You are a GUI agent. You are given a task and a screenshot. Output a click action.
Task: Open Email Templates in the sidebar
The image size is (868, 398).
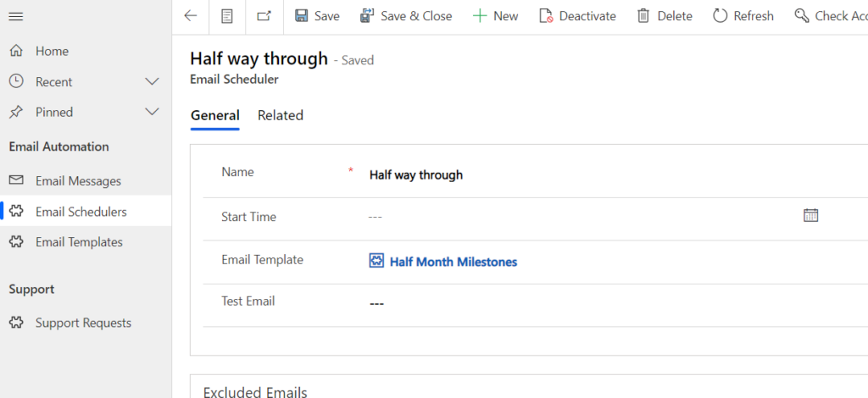[x=86, y=242]
